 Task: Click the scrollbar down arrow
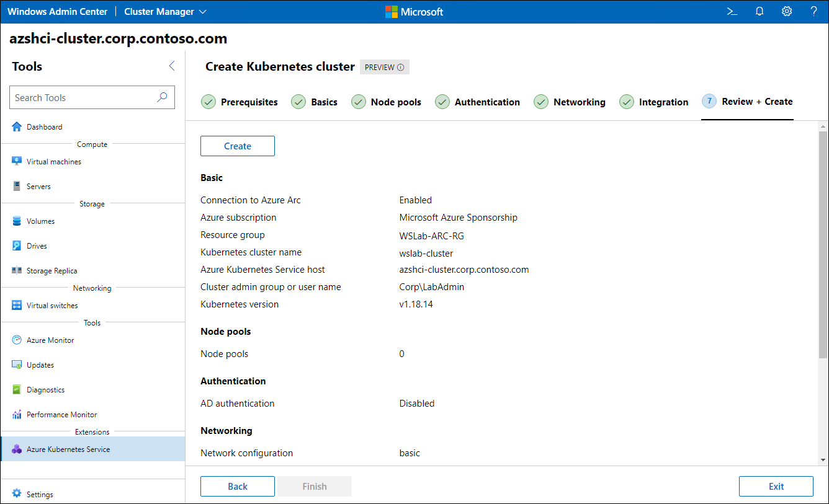(x=823, y=460)
